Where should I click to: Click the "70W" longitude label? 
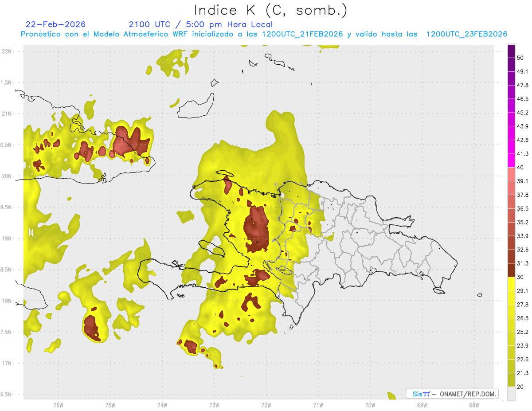point(370,405)
